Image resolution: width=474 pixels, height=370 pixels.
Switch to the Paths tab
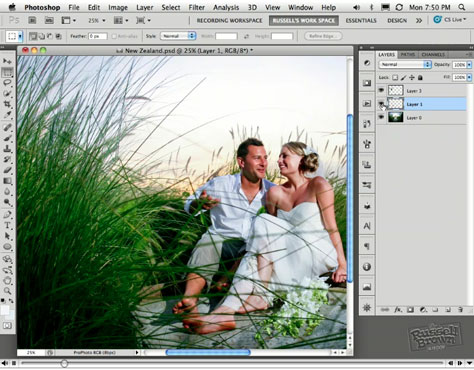(408, 54)
